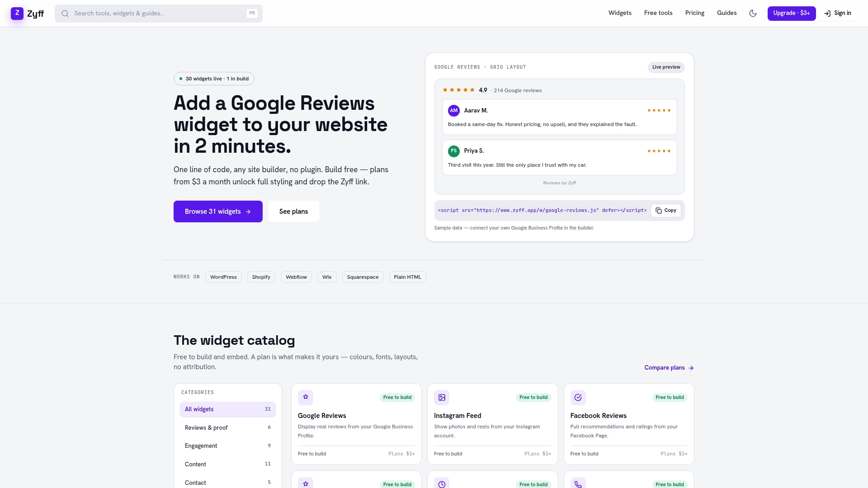Click the Reviews by Zyff attribution text
The image size is (868, 488).
pos(560,183)
